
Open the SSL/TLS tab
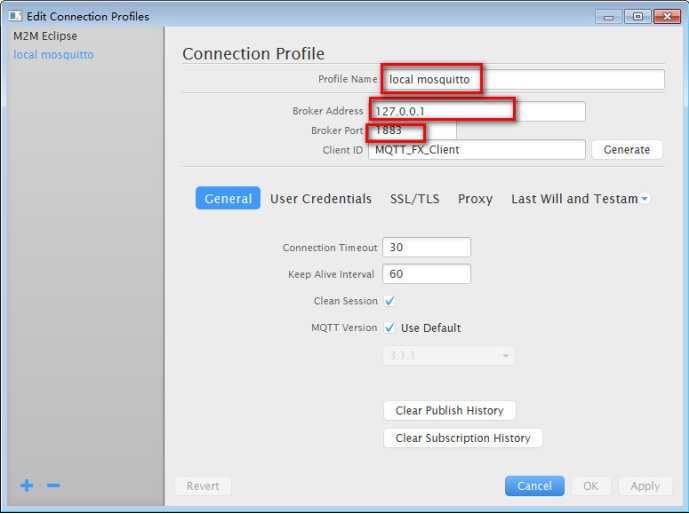414,199
